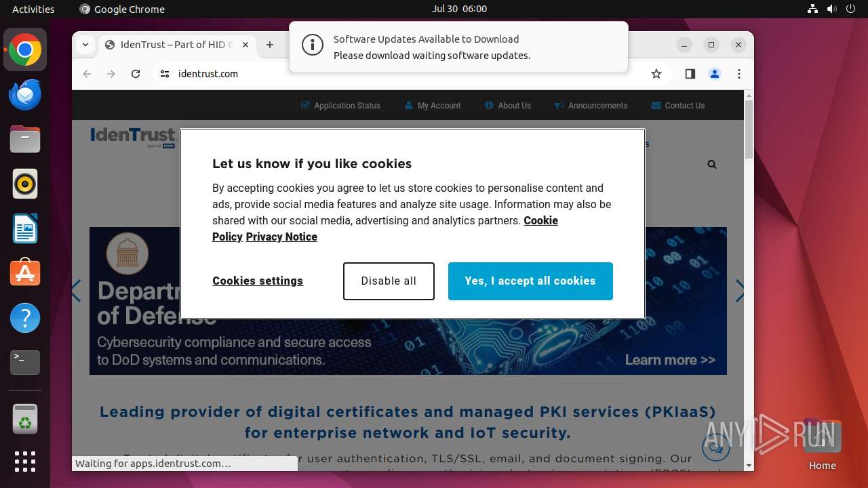Click scrollbar down arrow

coord(749,466)
